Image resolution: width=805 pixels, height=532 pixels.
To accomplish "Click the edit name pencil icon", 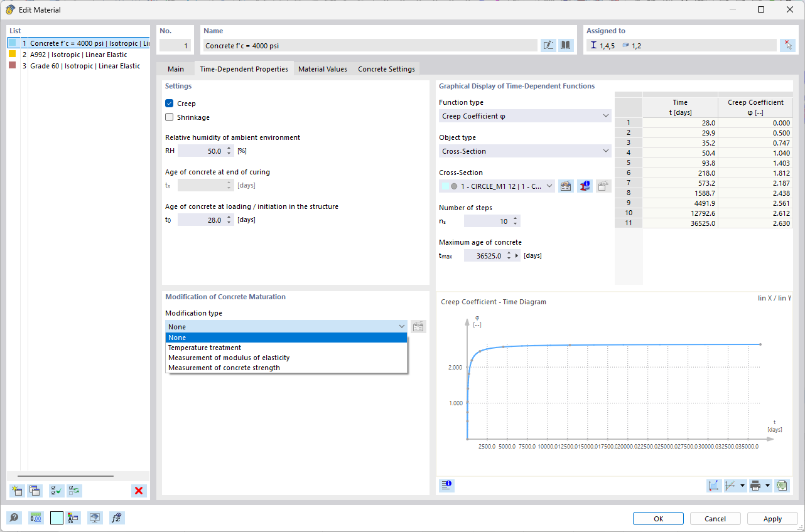I will click(x=548, y=45).
